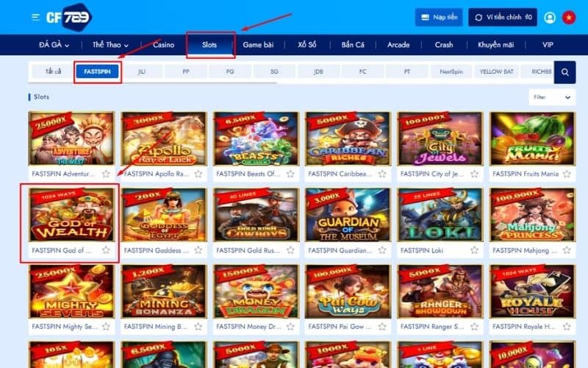This screenshot has width=588, height=368.
Task: Select the FASTSPIN provider tab
Action: click(98, 71)
